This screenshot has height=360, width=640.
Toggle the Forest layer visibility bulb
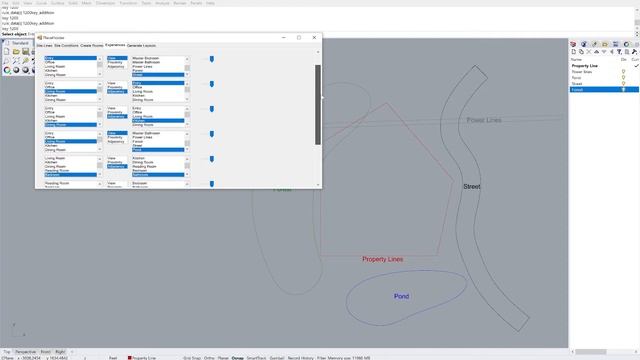tap(623, 89)
